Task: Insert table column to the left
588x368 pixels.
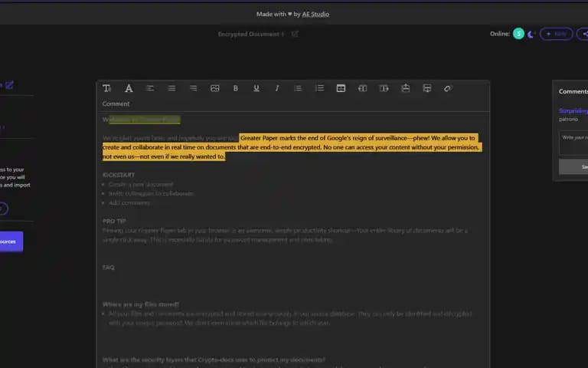Action: click(362, 88)
